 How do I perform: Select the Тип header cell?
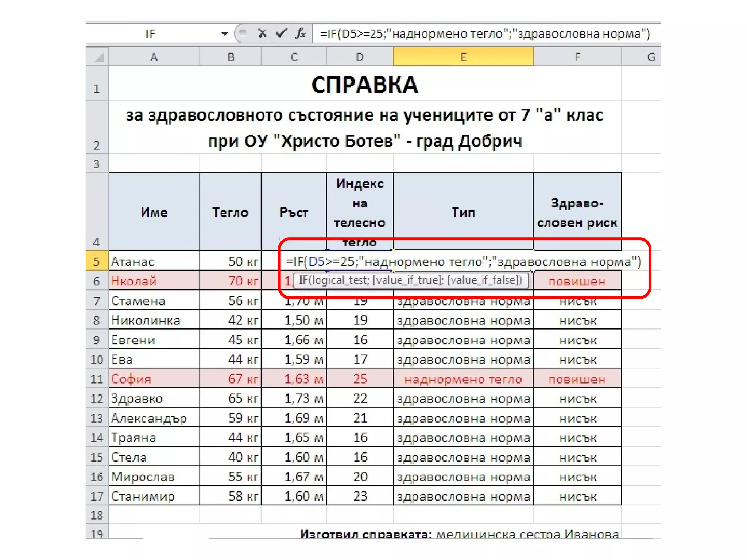(463, 212)
